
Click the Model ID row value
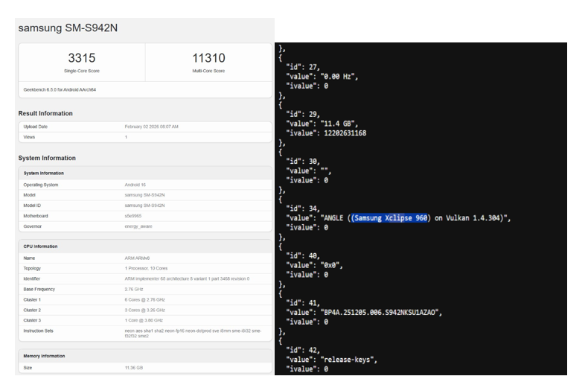pos(149,205)
